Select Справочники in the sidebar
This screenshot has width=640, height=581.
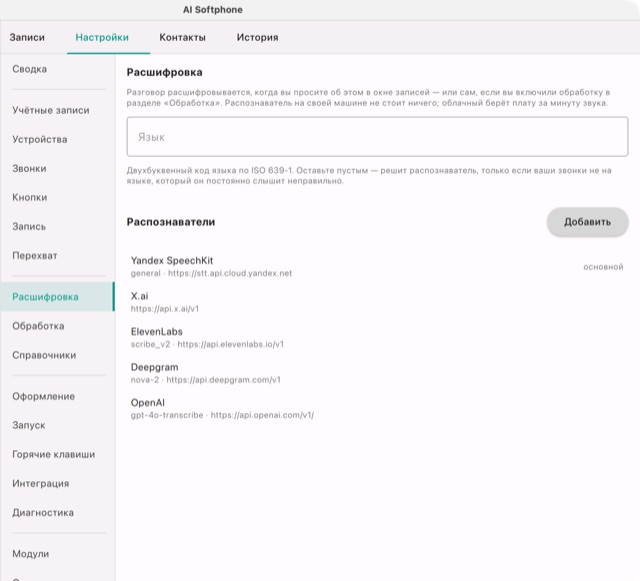point(58,355)
